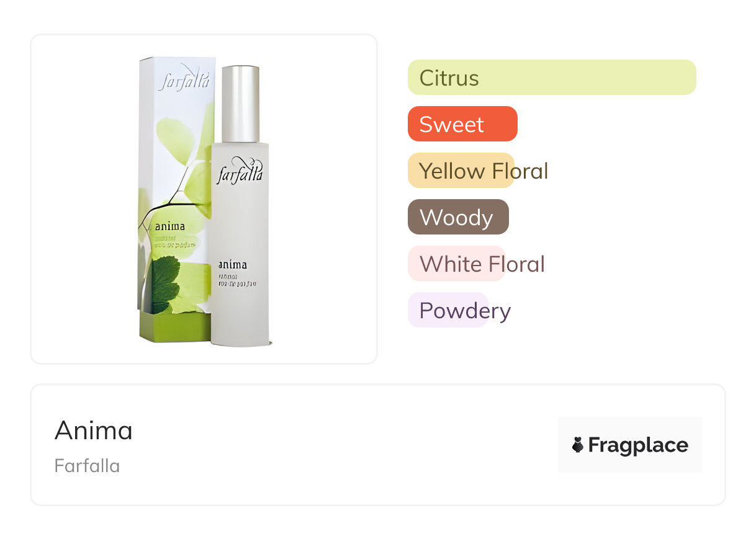Click the Yellow Floral accord bar
The image size is (756, 536).
coord(461,171)
